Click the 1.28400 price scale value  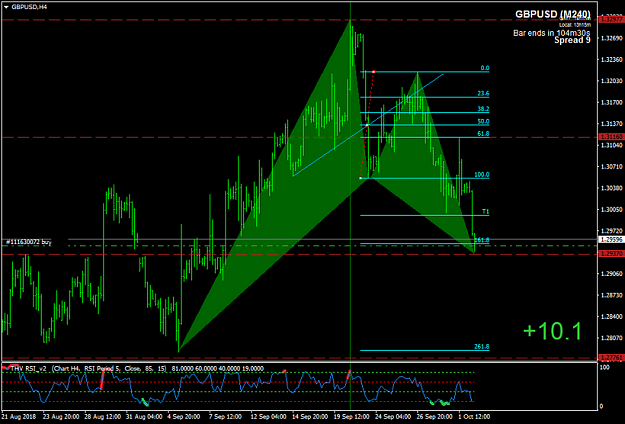pos(612,317)
